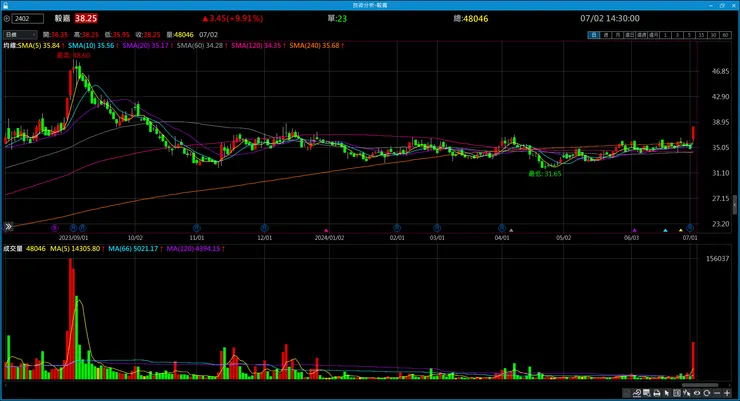Click the volume MA(120) 4394.15 label

point(195,249)
